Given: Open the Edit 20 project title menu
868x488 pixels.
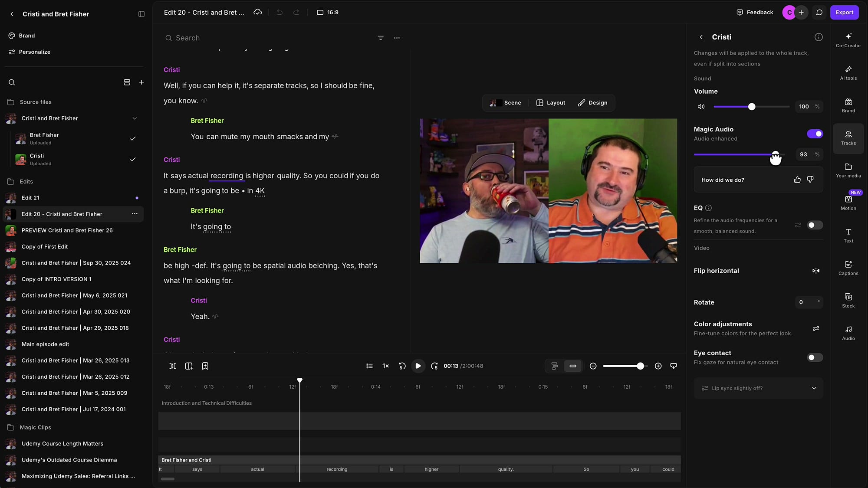Looking at the screenshot, I should click(204, 13).
